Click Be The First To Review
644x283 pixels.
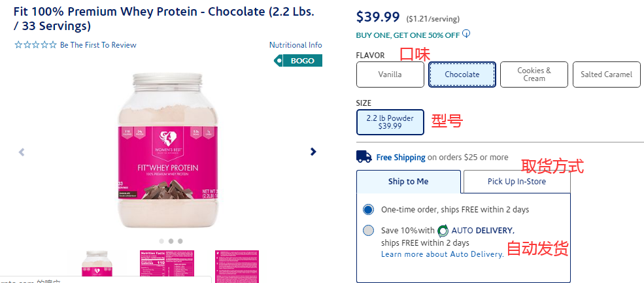[x=98, y=45]
